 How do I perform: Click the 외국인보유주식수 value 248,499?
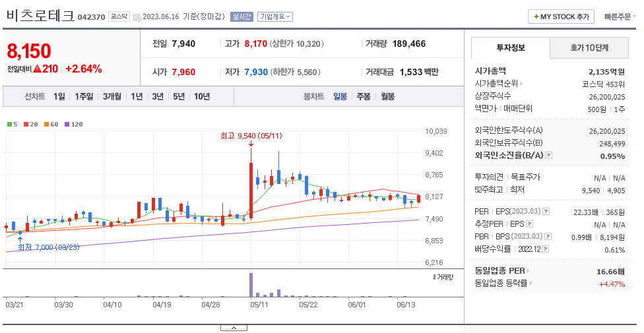point(612,144)
